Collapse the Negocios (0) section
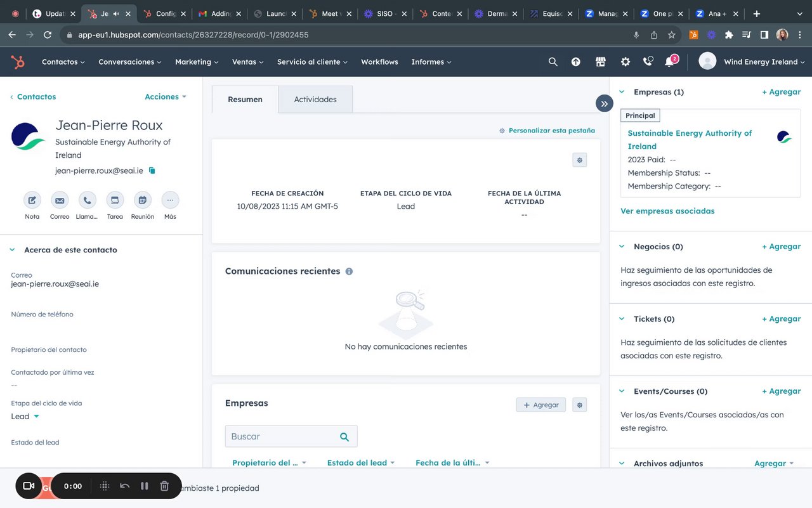 click(x=622, y=247)
